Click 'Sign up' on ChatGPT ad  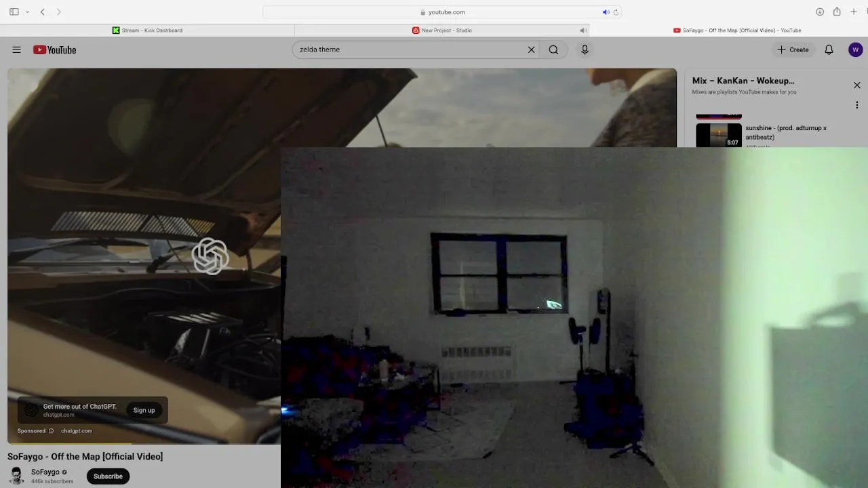point(144,410)
